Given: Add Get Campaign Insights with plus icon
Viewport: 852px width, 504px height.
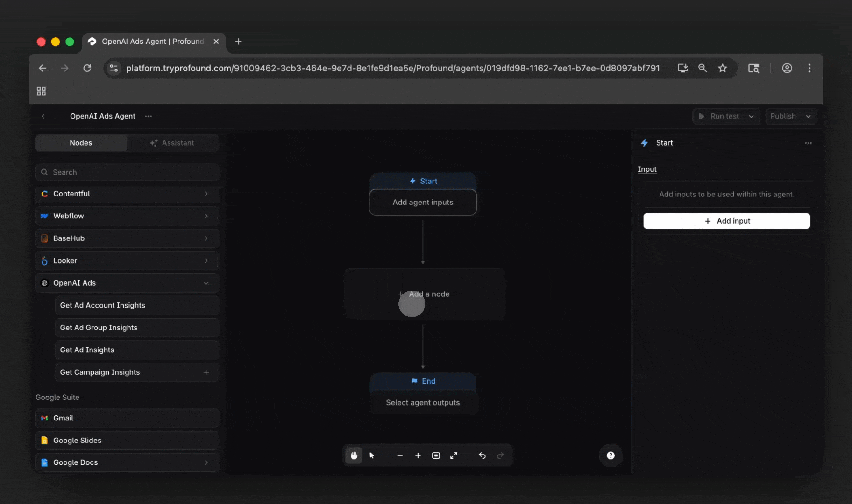Looking at the screenshot, I should [x=206, y=372].
